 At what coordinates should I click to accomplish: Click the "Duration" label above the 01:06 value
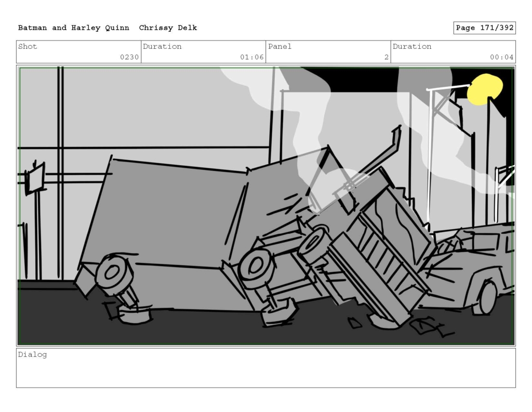tap(162, 46)
